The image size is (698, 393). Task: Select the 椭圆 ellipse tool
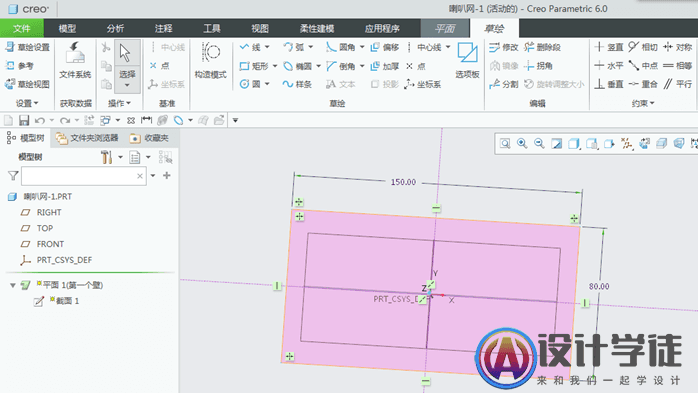pos(297,66)
